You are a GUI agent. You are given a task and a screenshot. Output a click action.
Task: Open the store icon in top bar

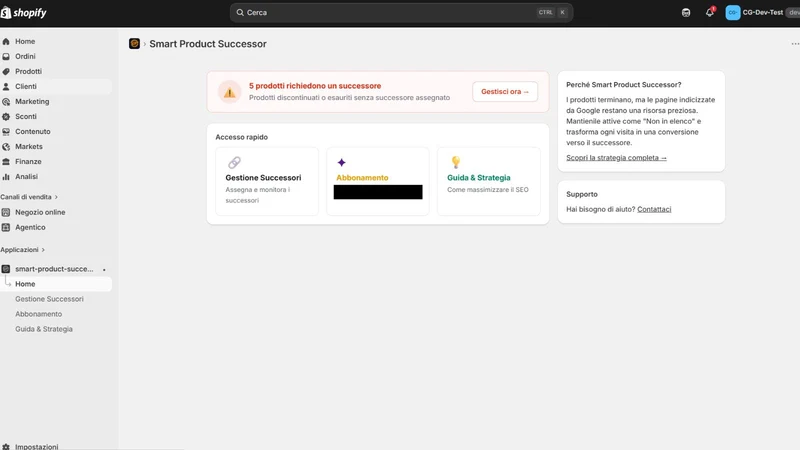pyautogui.click(x=686, y=13)
